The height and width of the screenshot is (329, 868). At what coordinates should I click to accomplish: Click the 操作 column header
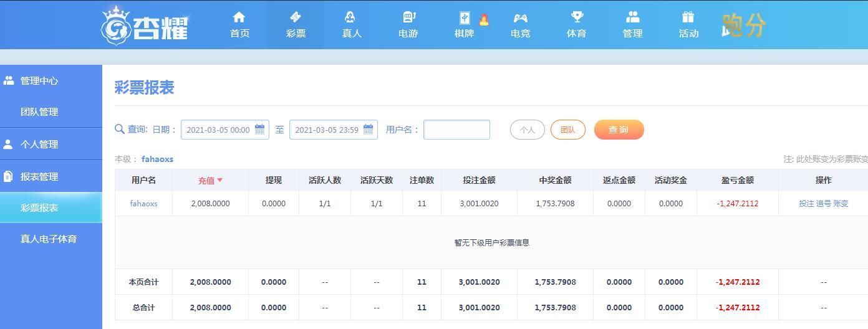click(823, 180)
